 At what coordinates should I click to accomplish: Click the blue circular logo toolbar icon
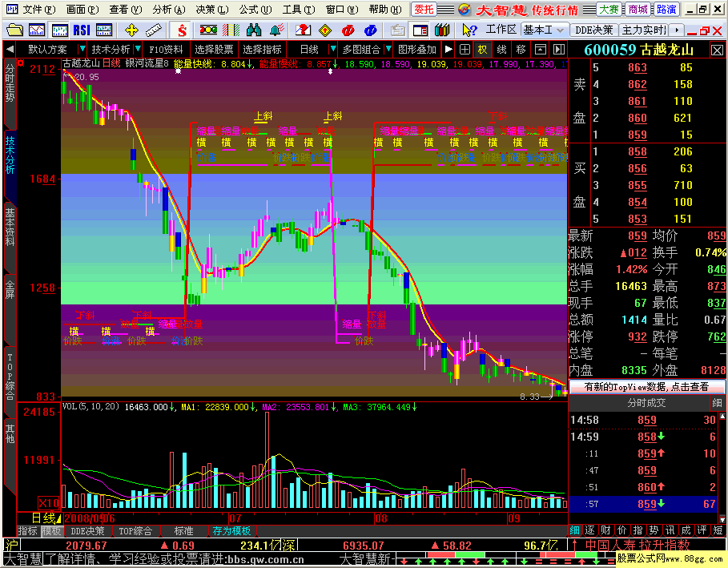pyautogui.click(x=371, y=30)
